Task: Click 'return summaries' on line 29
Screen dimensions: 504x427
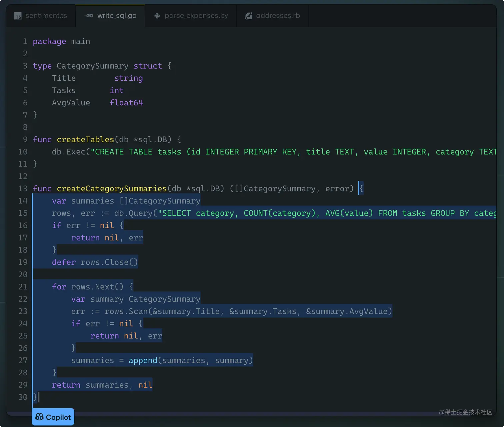Action: [x=90, y=385]
